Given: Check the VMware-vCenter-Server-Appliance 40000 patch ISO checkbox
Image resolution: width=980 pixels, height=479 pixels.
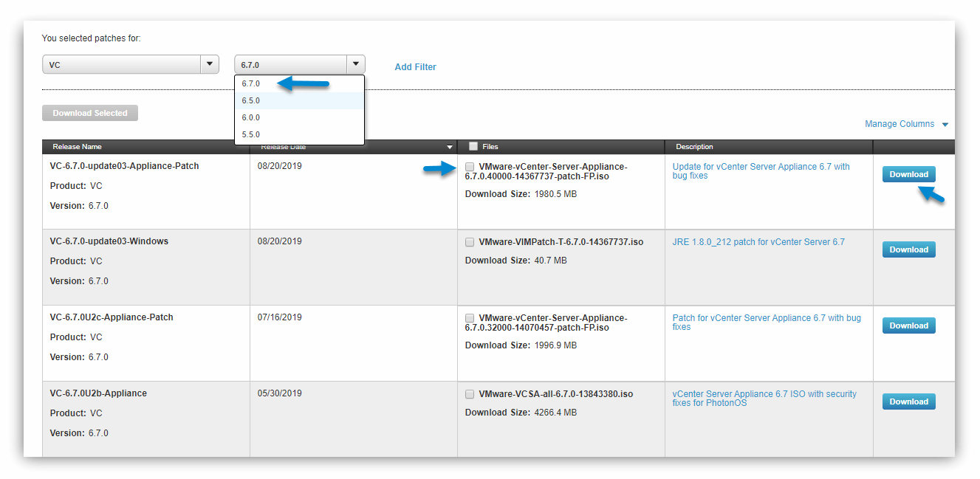Looking at the screenshot, I should tap(470, 167).
